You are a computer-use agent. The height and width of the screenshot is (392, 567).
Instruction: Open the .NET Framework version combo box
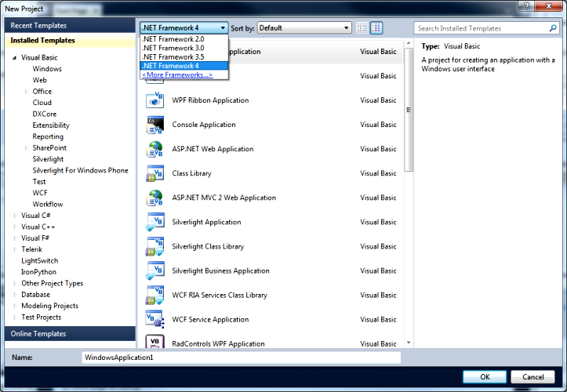[x=184, y=28]
